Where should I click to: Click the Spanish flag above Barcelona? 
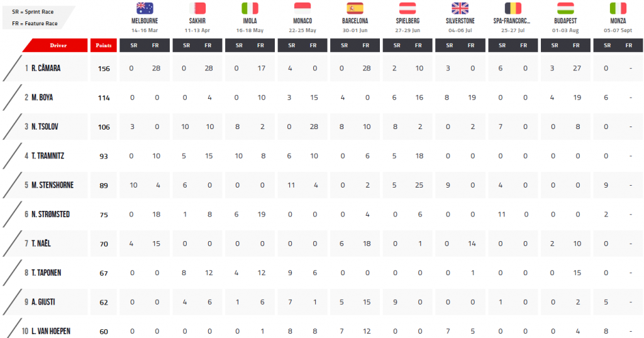point(355,8)
